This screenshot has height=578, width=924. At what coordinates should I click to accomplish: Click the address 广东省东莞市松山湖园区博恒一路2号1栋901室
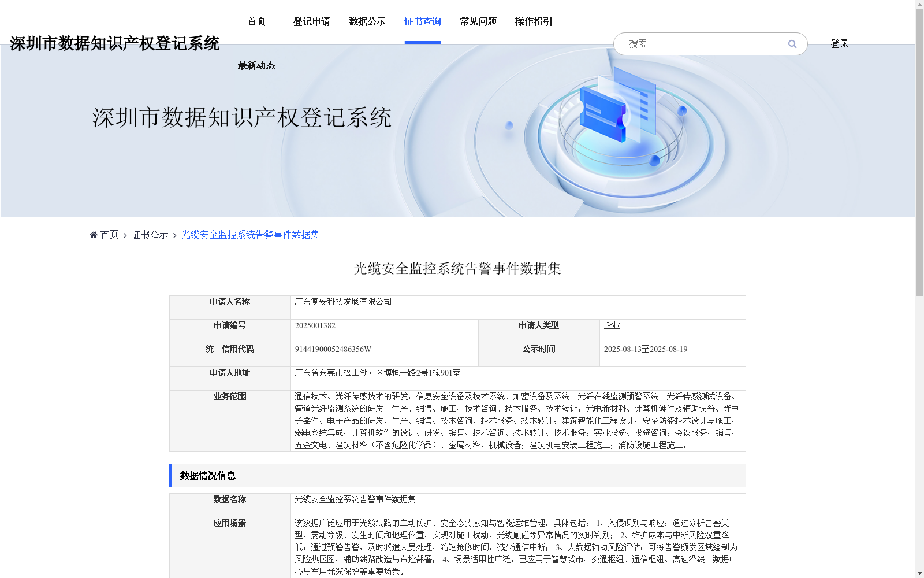(x=378, y=373)
